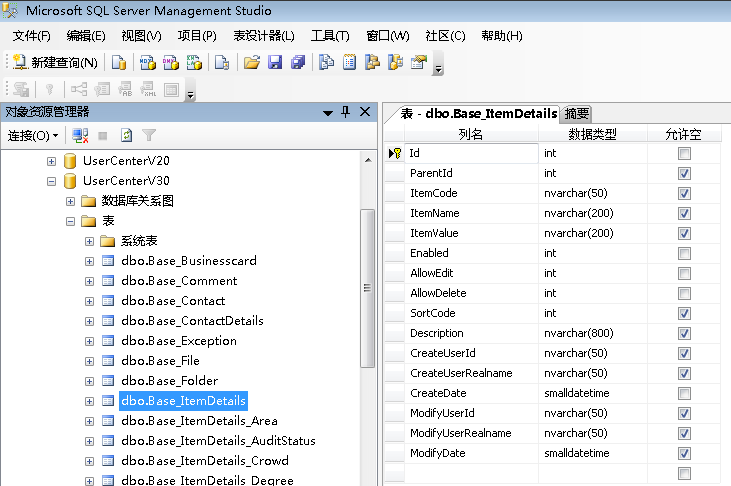Open file with the folder icon
The width and height of the screenshot is (731, 486).
(252, 62)
